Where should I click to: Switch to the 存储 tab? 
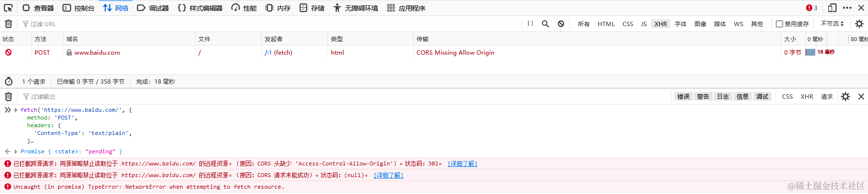312,8
